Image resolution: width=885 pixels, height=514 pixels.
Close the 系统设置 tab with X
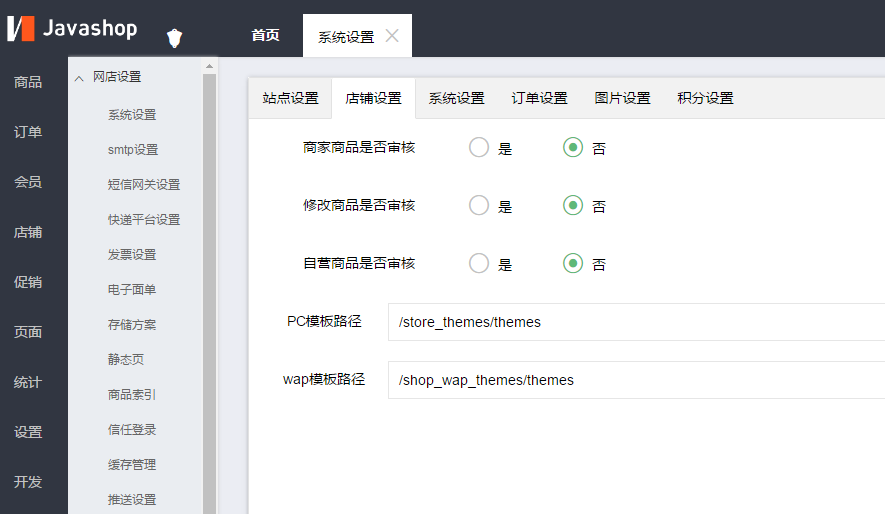pyautogui.click(x=392, y=36)
